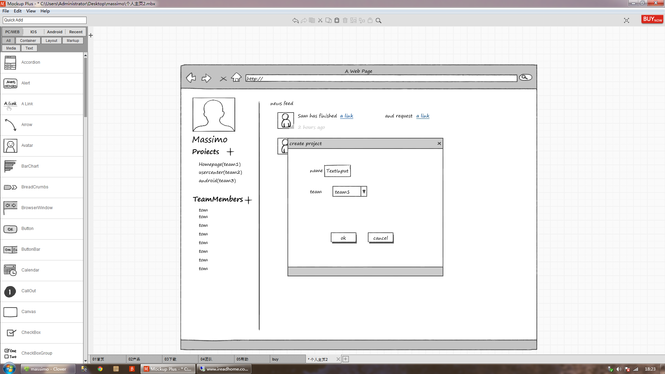Filter components by Container

(x=28, y=41)
